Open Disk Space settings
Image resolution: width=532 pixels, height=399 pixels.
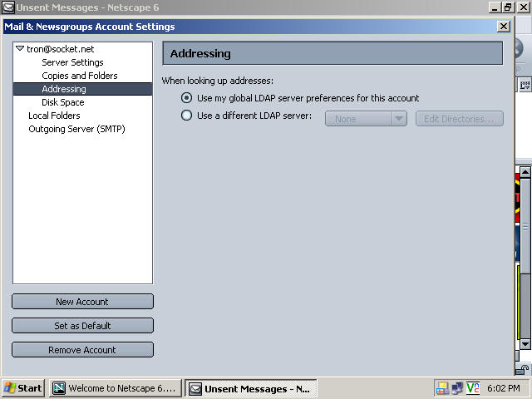(x=63, y=102)
